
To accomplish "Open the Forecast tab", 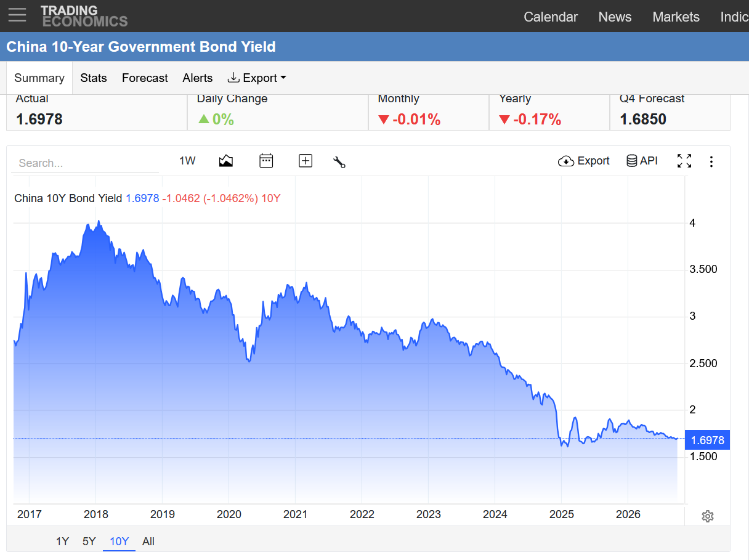I will click(145, 78).
